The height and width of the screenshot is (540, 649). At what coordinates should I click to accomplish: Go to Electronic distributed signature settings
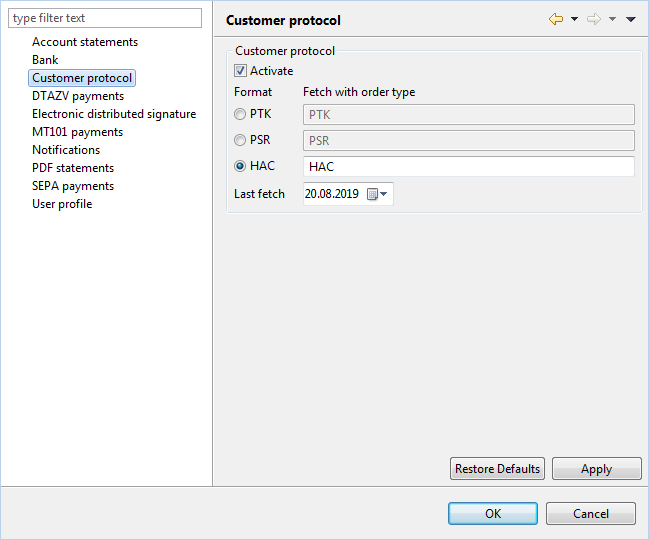click(x=114, y=114)
